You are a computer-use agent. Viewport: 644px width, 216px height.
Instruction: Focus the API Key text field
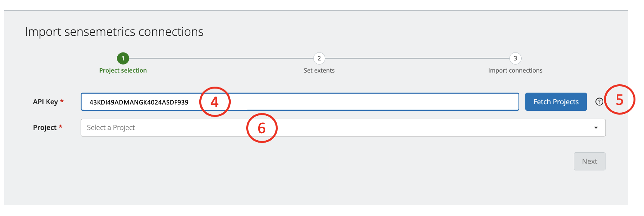click(350, 102)
